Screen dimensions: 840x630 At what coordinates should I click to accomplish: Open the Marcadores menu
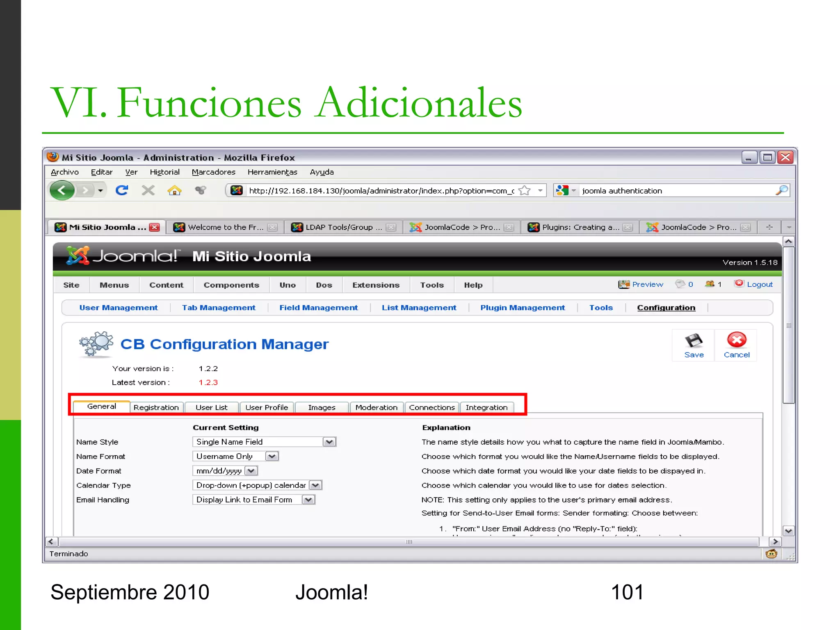[x=213, y=172]
